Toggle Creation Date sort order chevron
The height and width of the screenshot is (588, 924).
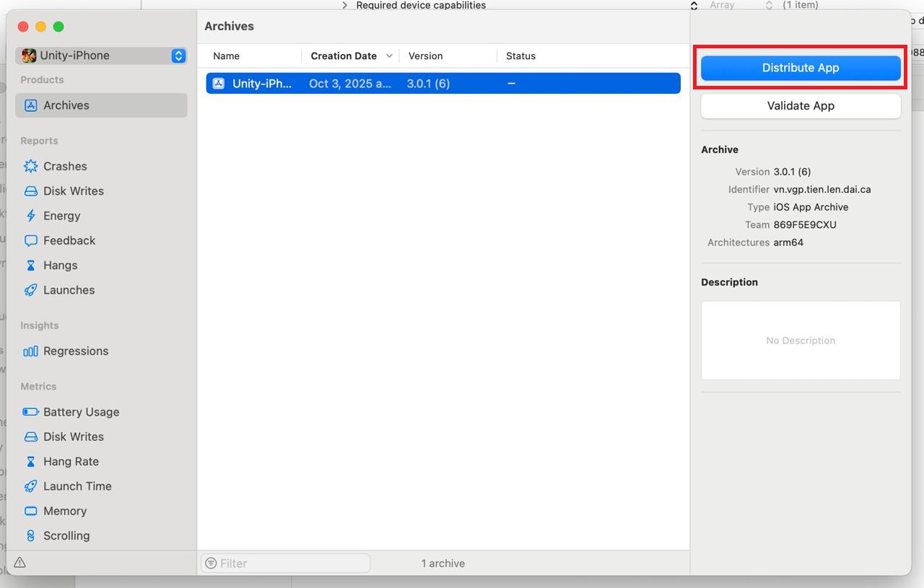point(389,56)
